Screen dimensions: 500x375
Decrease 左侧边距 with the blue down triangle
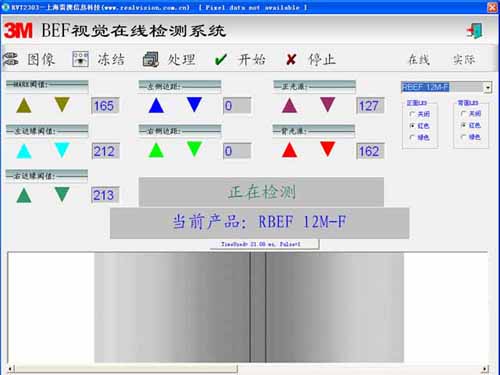coord(194,104)
